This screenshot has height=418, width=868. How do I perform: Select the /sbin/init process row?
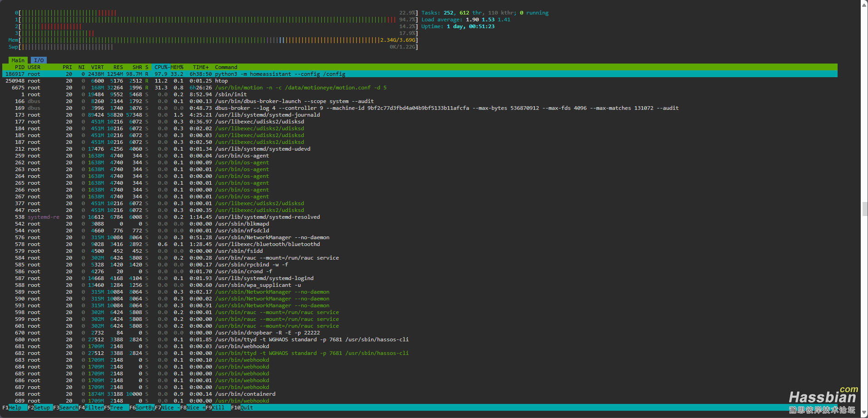pos(420,94)
